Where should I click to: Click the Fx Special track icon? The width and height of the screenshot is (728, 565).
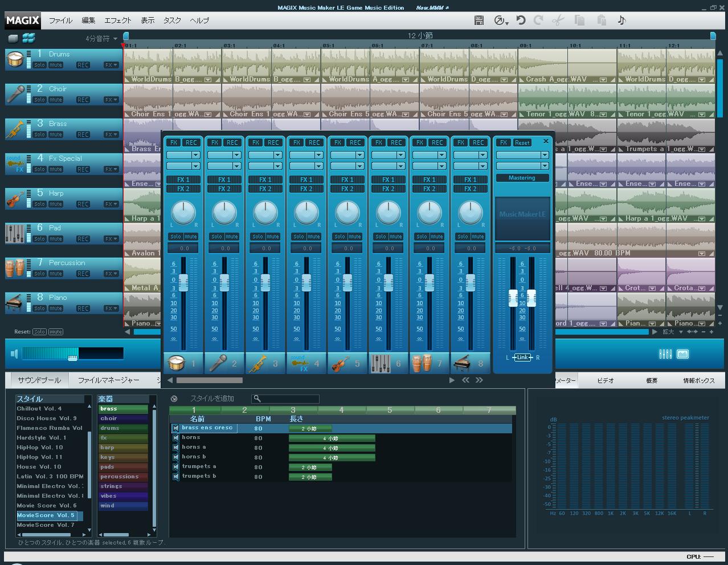[x=15, y=164]
